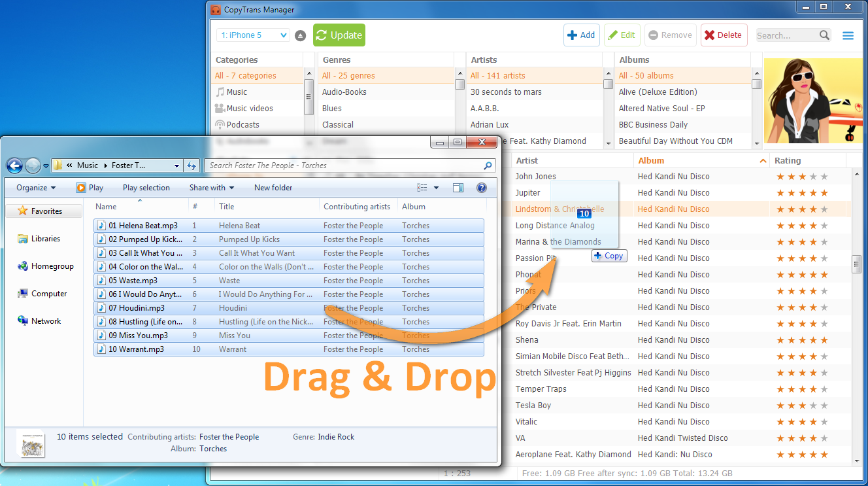
Task: Toggle the Explorer preview pane icon
Action: pyautogui.click(x=458, y=188)
